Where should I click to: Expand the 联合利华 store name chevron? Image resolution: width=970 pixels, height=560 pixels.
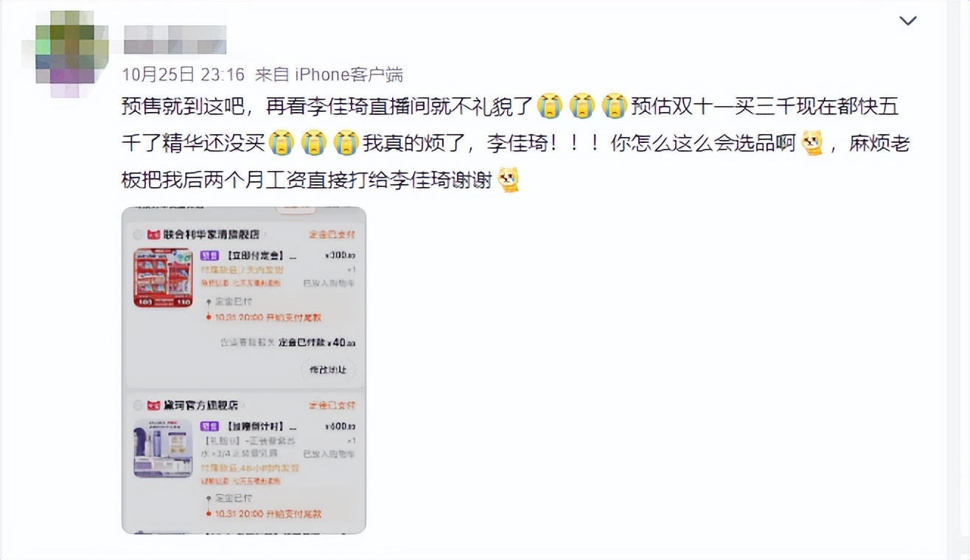(x=264, y=234)
